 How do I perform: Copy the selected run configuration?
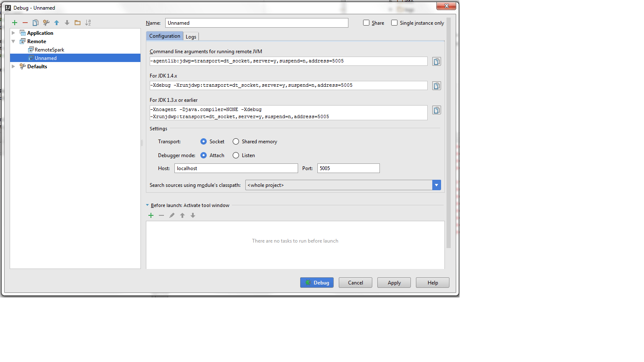[35, 23]
